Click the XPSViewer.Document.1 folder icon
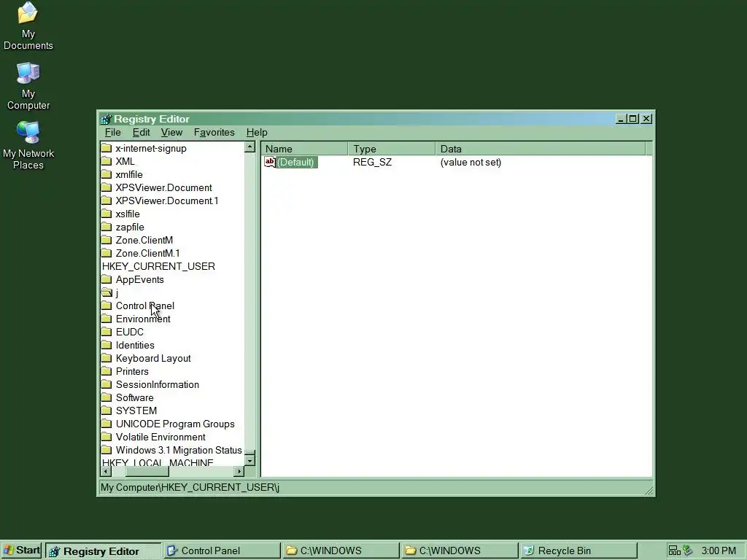Screen dimensions: 747x560 107,201
